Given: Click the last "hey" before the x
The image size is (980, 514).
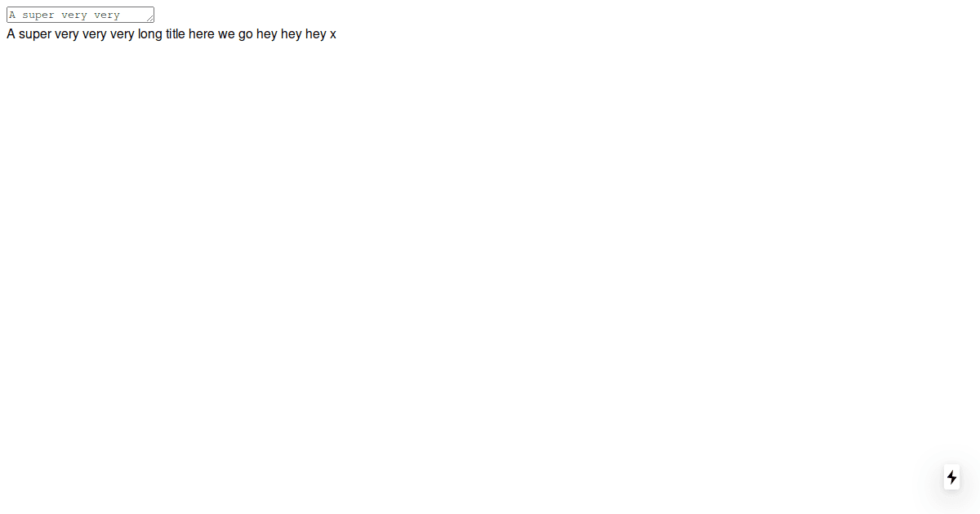Looking at the screenshot, I should tap(316, 34).
